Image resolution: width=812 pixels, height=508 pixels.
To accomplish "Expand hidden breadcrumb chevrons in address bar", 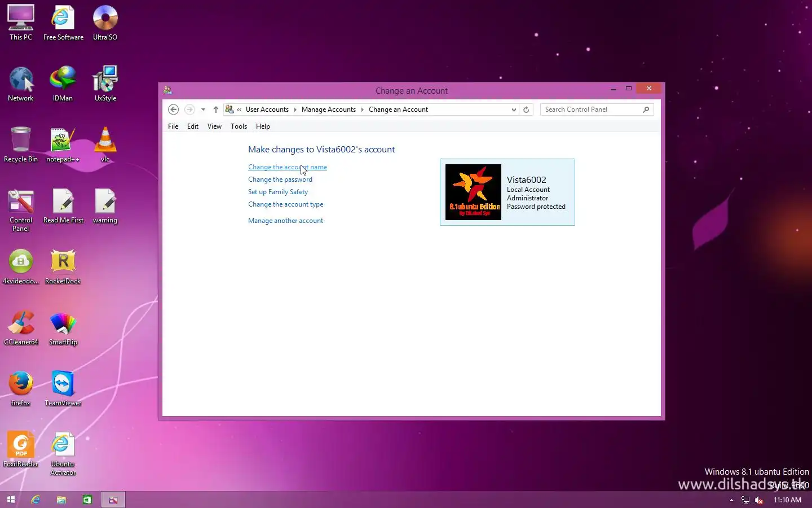I will pyautogui.click(x=239, y=110).
